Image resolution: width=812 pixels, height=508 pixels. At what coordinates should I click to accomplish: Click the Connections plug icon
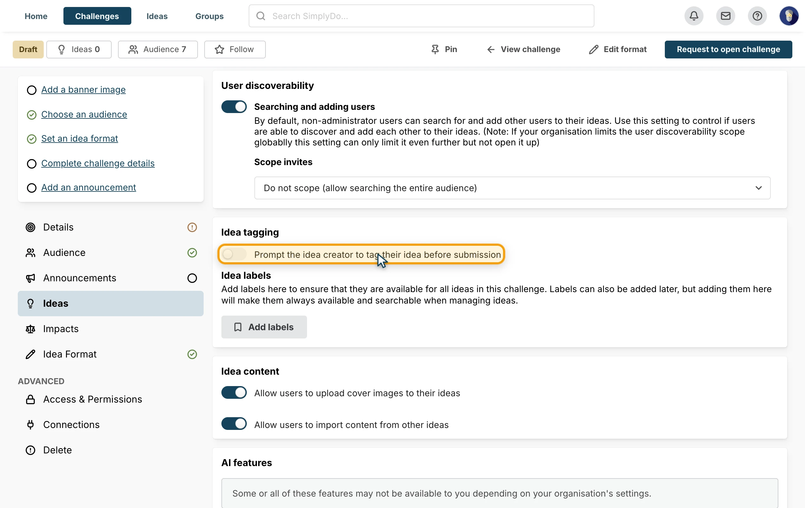(x=30, y=425)
